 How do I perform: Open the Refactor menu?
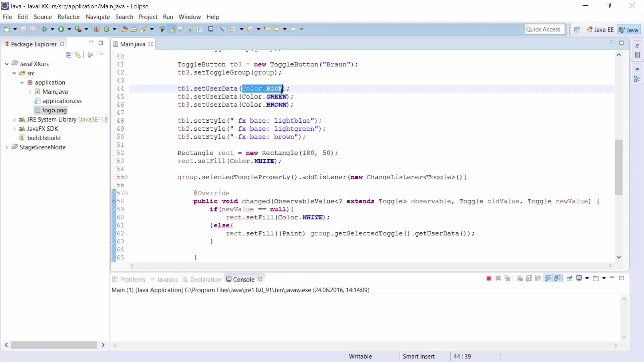tap(69, 17)
